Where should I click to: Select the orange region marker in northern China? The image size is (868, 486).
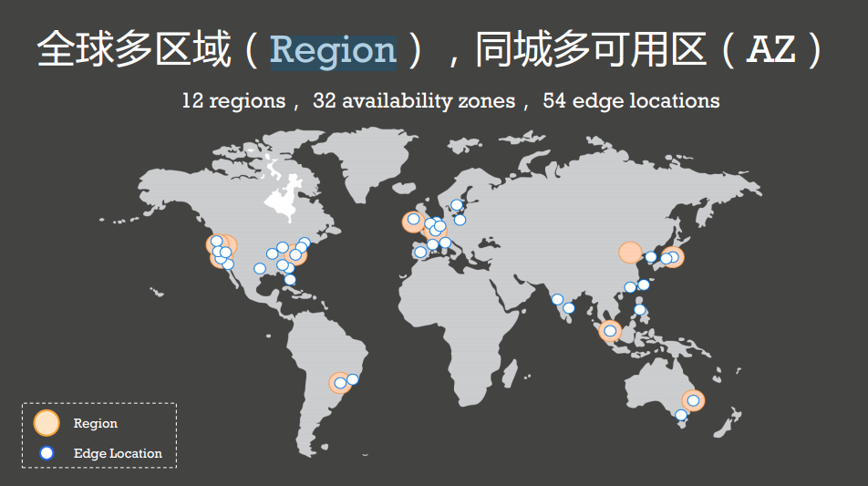pyautogui.click(x=630, y=253)
